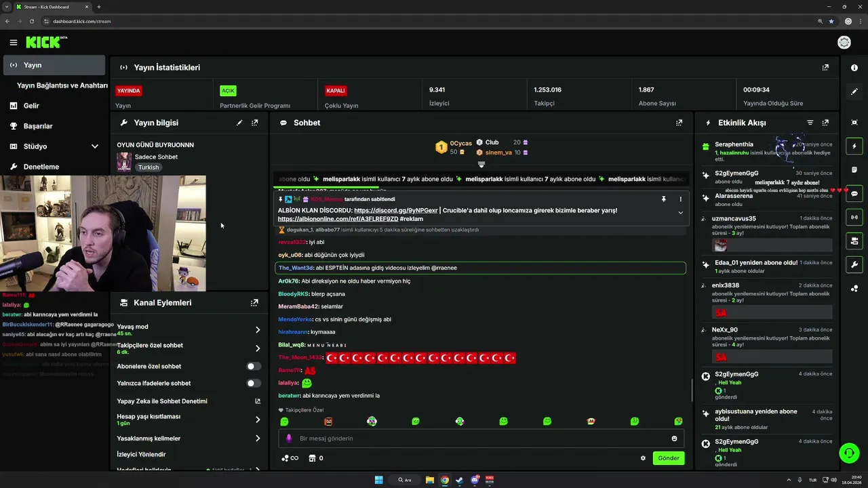This screenshot has width=868, height=488.
Task: Open the Windows Start button
Action: 379,480
